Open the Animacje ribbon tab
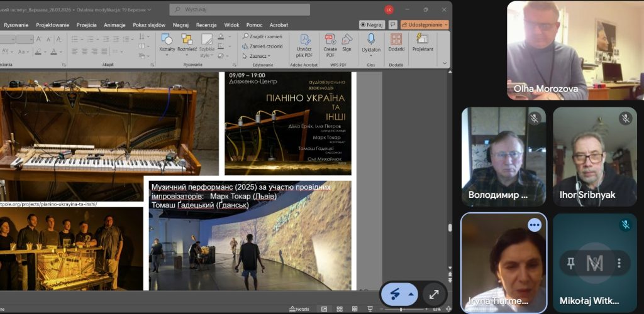Image resolution: width=644 pixels, height=314 pixels. (114, 25)
